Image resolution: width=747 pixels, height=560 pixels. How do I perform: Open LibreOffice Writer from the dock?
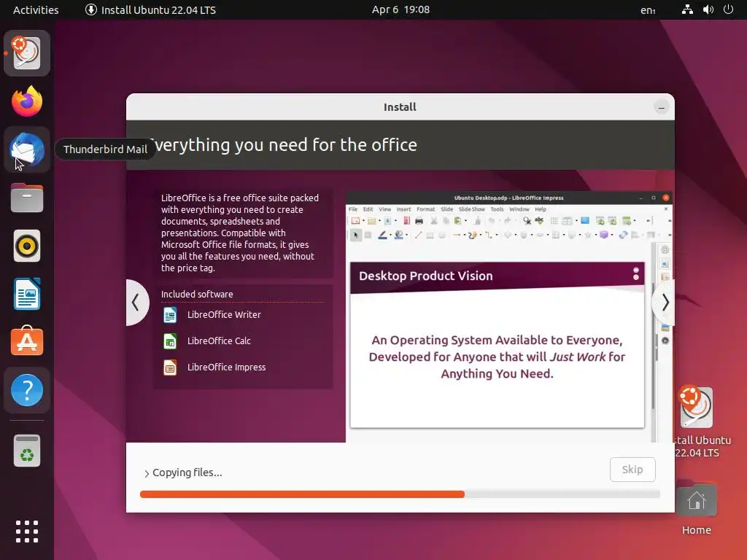point(27,294)
